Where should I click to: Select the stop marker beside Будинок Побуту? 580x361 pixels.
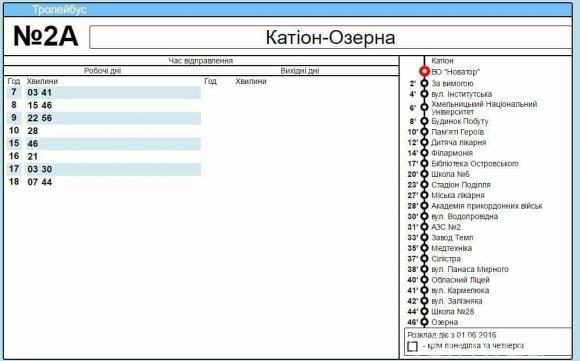coord(424,121)
